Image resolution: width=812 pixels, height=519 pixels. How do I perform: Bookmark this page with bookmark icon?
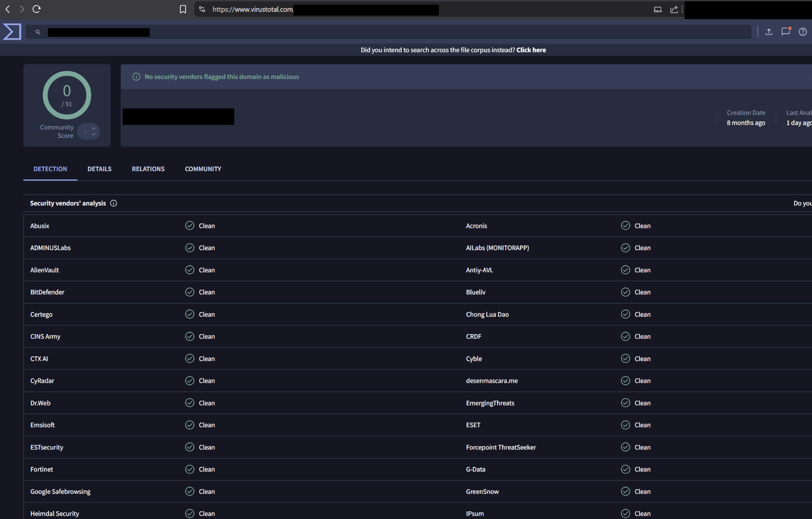tap(183, 9)
